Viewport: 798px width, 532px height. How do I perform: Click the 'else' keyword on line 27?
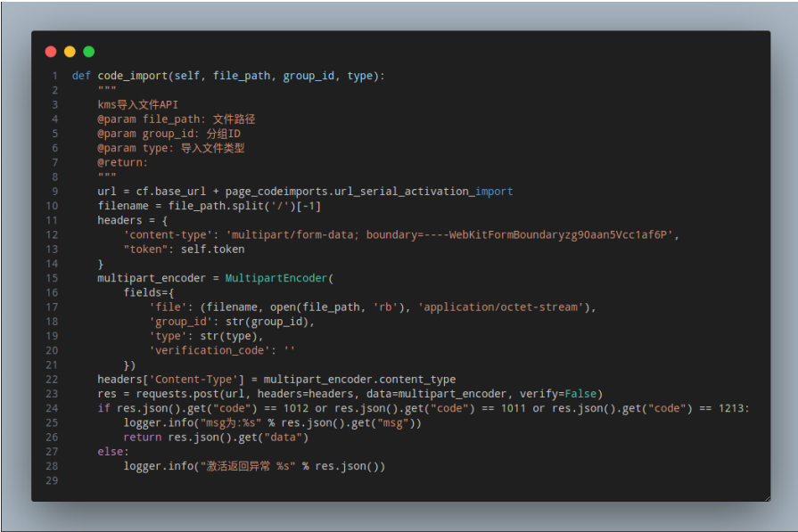point(111,452)
